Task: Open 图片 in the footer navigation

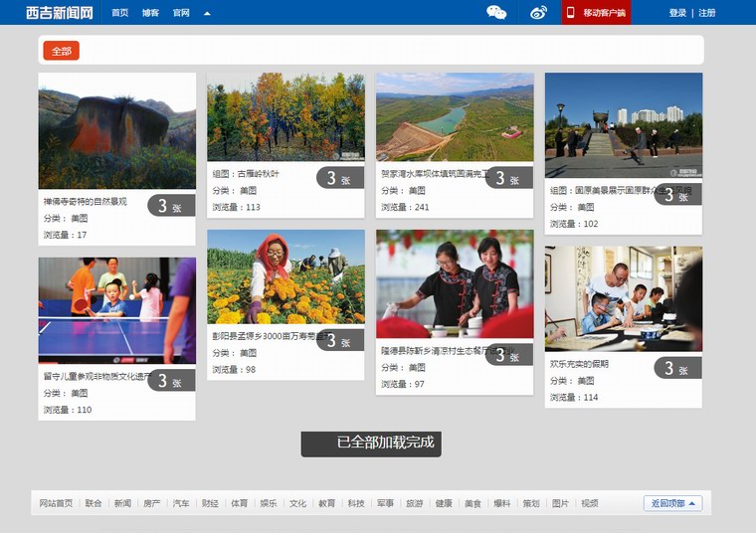Action: tap(560, 503)
